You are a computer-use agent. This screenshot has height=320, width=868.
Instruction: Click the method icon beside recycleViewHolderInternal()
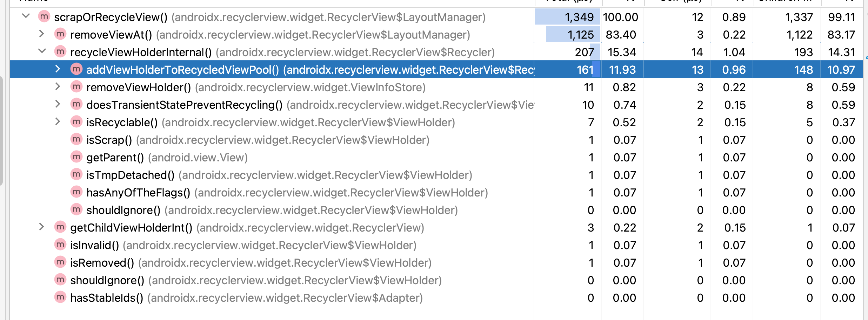pyautogui.click(x=60, y=52)
